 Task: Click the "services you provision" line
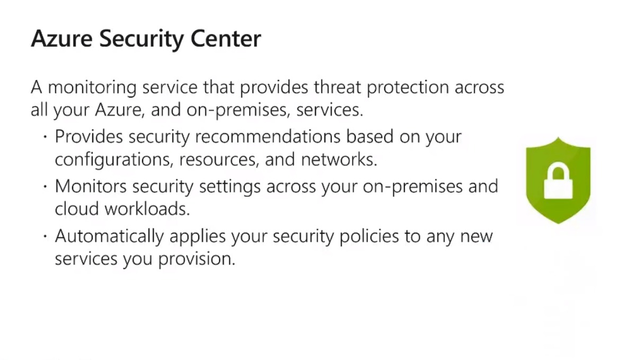[x=145, y=259]
